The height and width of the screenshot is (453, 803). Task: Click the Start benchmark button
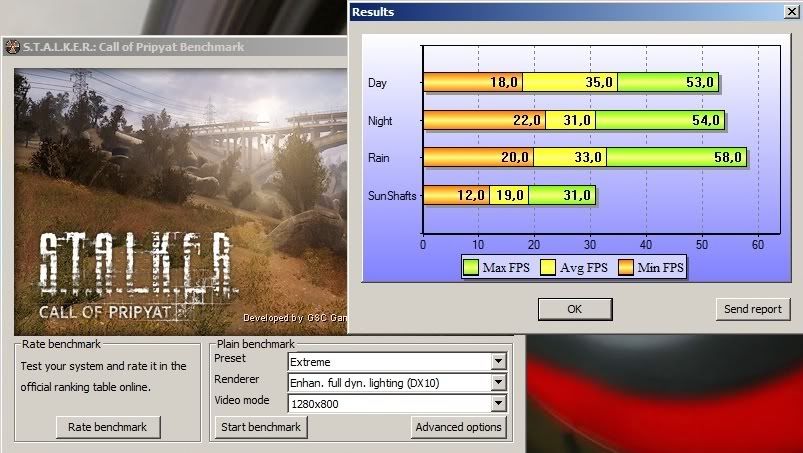(261, 427)
